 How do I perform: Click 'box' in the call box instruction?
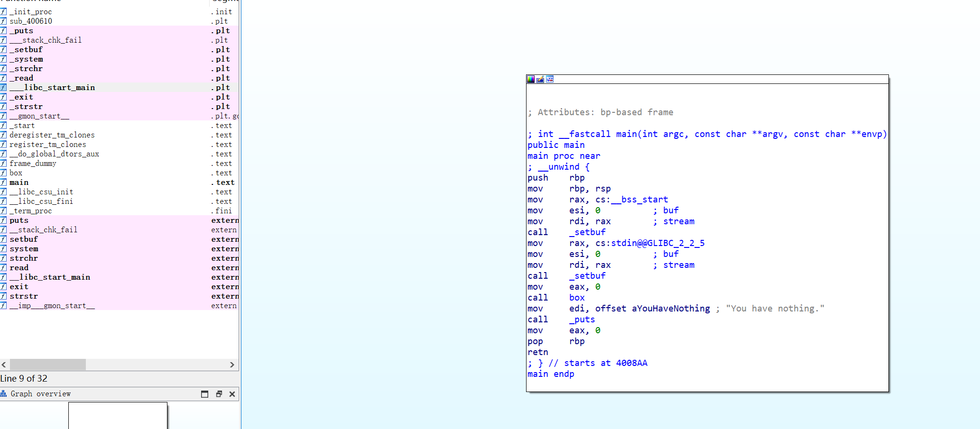(x=577, y=298)
